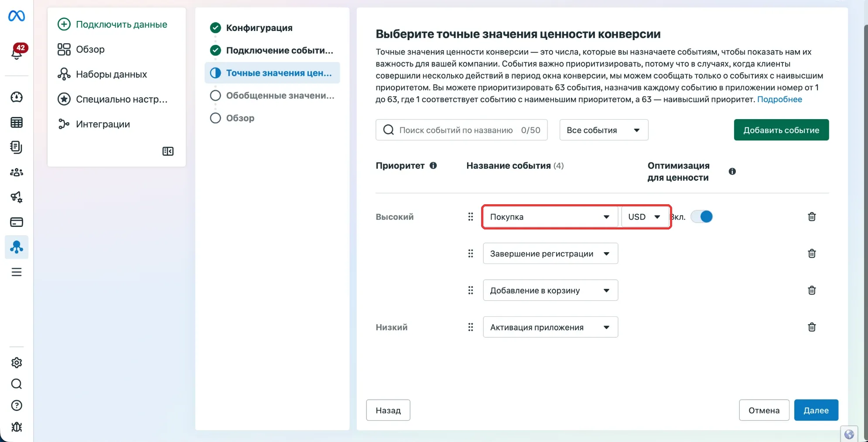Delete the Завершение регистрации event row
This screenshot has width=868, height=442.
(x=812, y=254)
